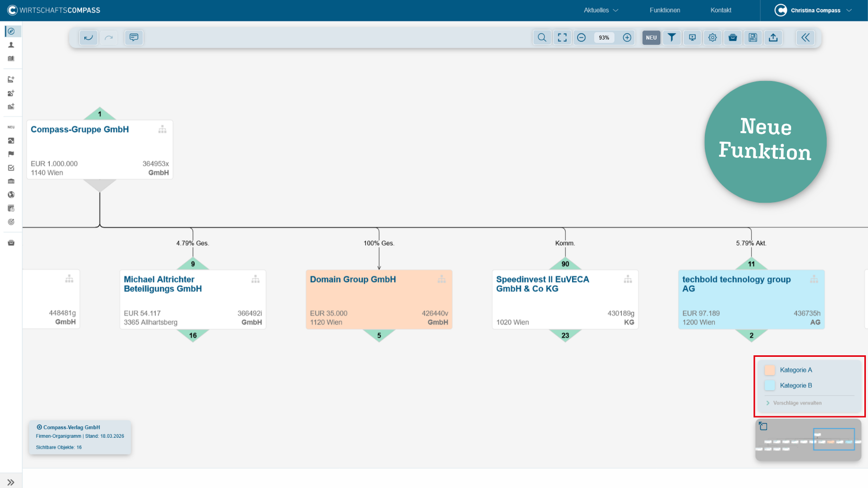
Task: Expand the Aktuelles dropdown menu
Action: tap(601, 10)
